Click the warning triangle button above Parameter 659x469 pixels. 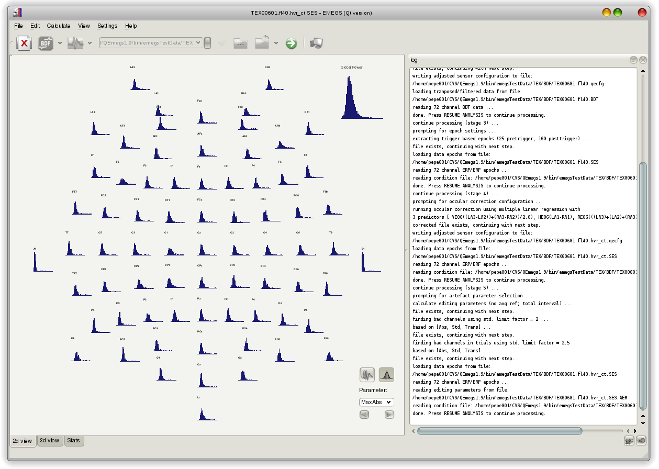[x=386, y=373]
